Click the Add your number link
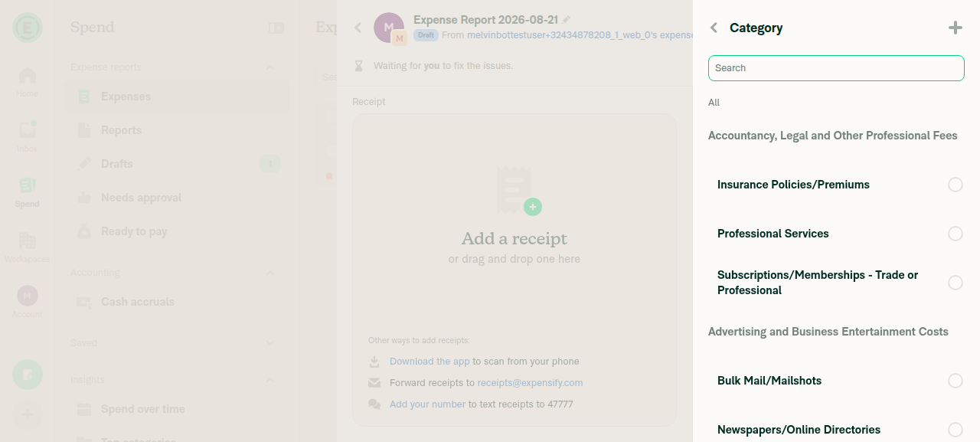980x442 pixels. click(427, 404)
